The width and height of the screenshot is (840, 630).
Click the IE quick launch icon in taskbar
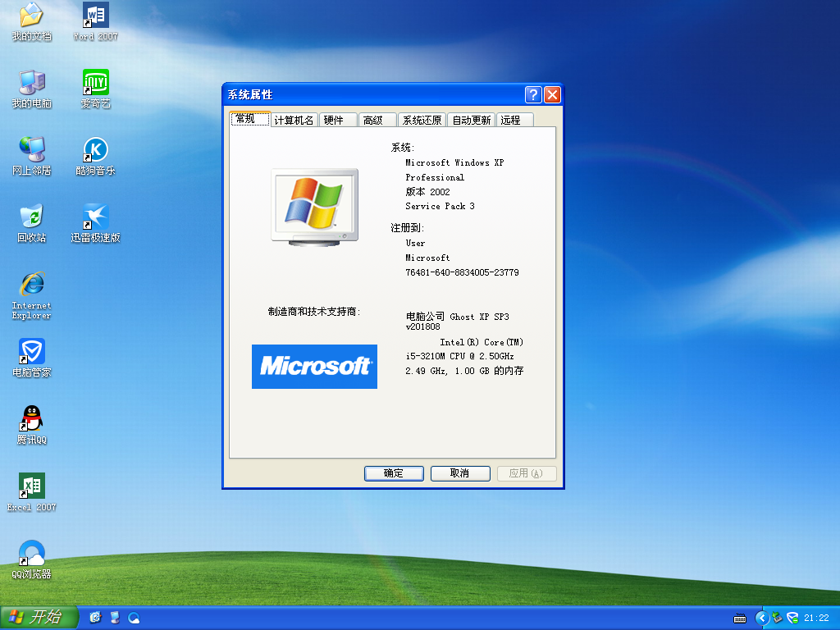pyautogui.click(x=95, y=618)
